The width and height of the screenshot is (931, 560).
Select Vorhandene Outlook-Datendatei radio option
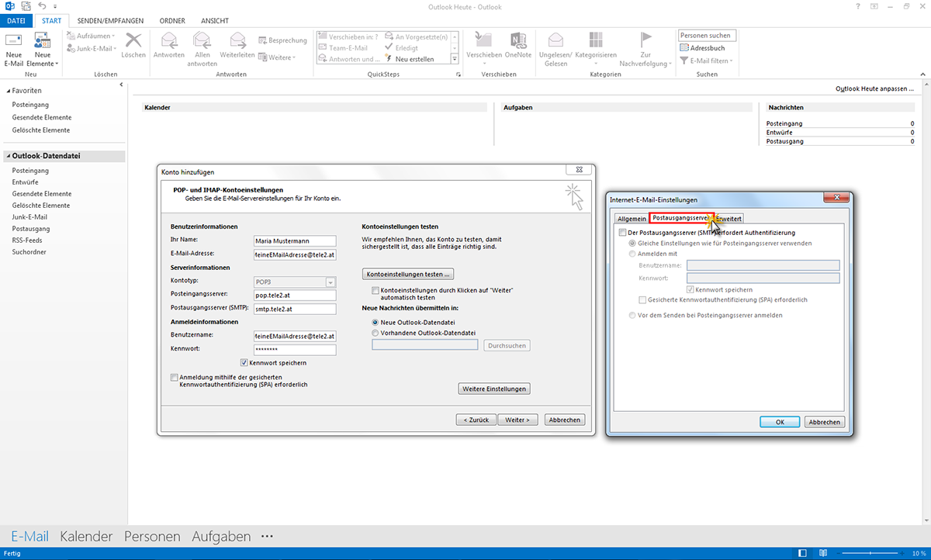click(376, 333)
